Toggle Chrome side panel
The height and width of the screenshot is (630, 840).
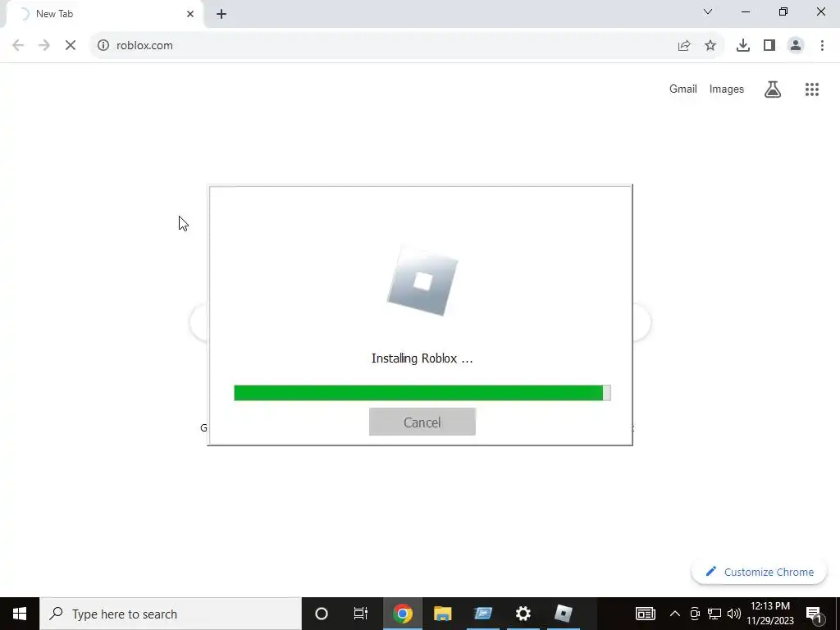[x=769, y=46]
